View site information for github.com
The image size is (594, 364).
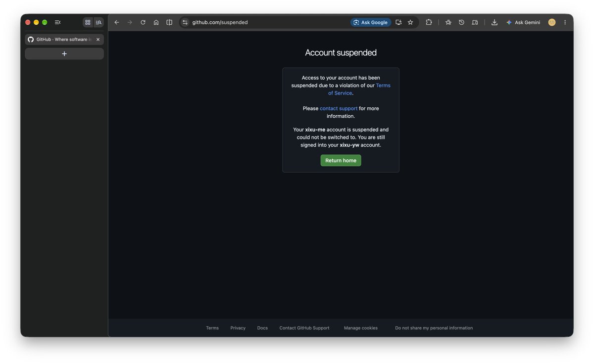coord(185,22)
